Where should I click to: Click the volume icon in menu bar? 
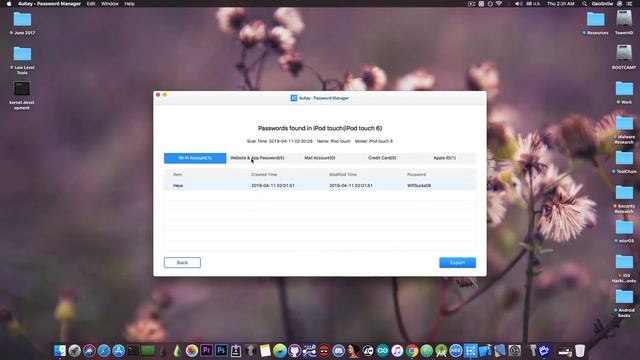[x=518, y=4]
